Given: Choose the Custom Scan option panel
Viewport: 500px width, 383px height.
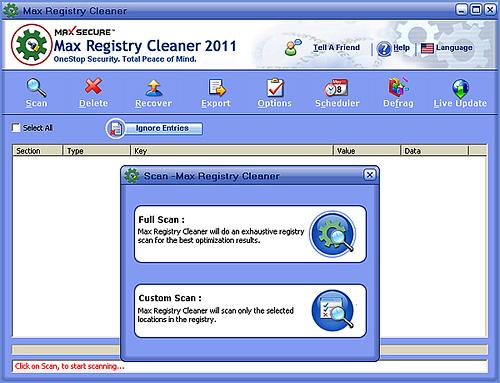Looking at the screenshot, I should (250, 311).
